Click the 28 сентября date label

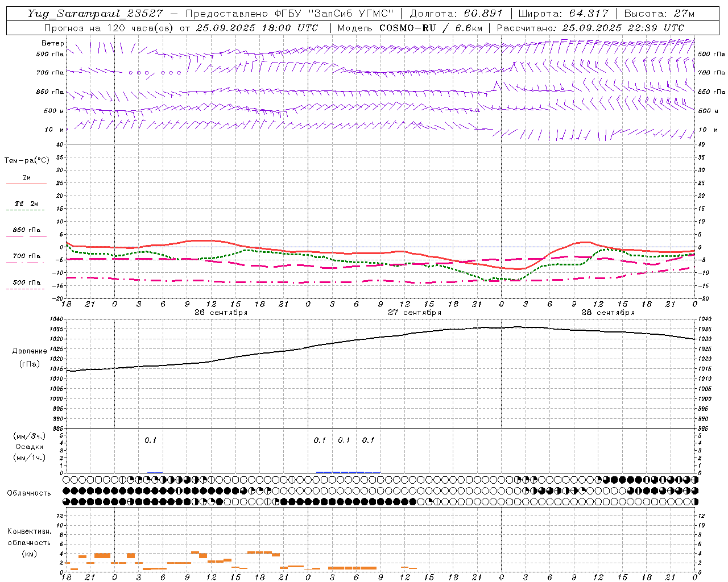coord(608,313)
